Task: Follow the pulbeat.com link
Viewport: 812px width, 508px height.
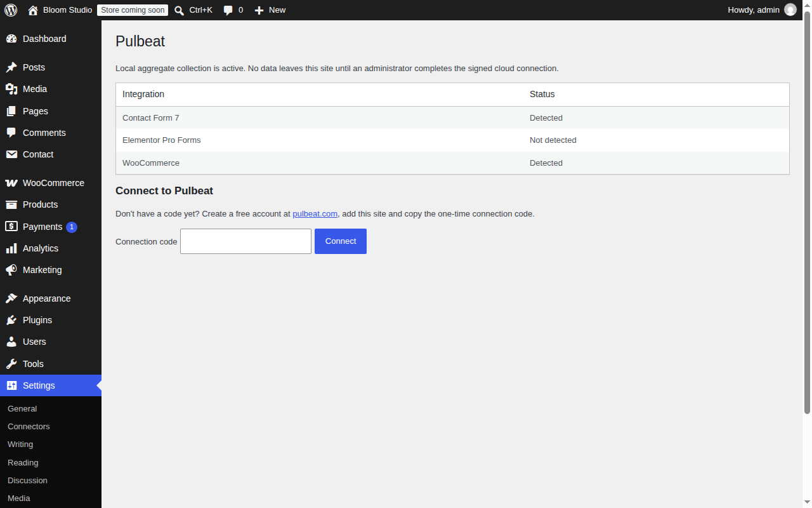Action: 315,214
